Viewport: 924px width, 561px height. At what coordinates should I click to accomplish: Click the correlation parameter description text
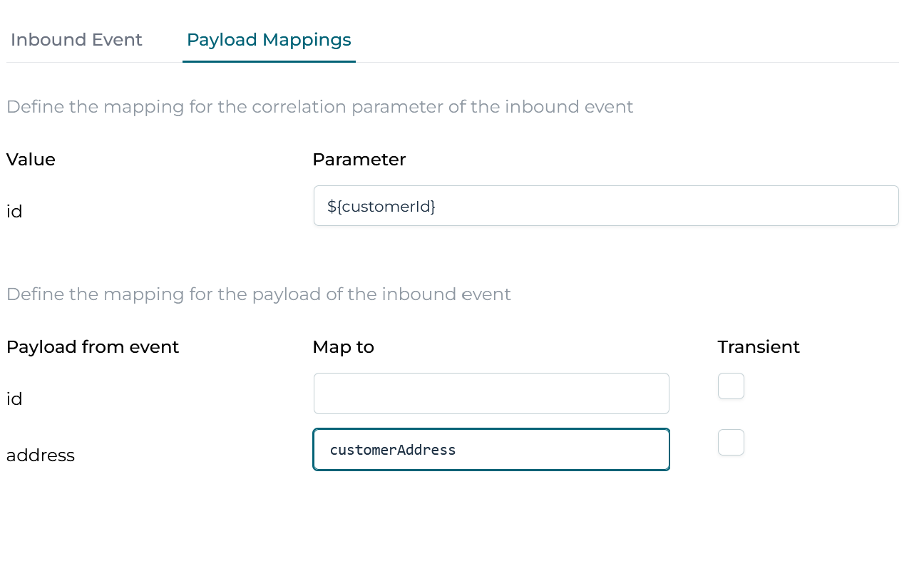pos(319,108)
